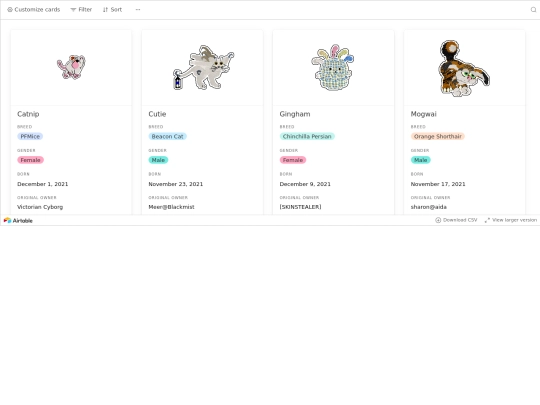Viewport: 540px width, 405px height.
Task: Click the Orange Shorthair breed tag
Action: click(x=438, y=136)
